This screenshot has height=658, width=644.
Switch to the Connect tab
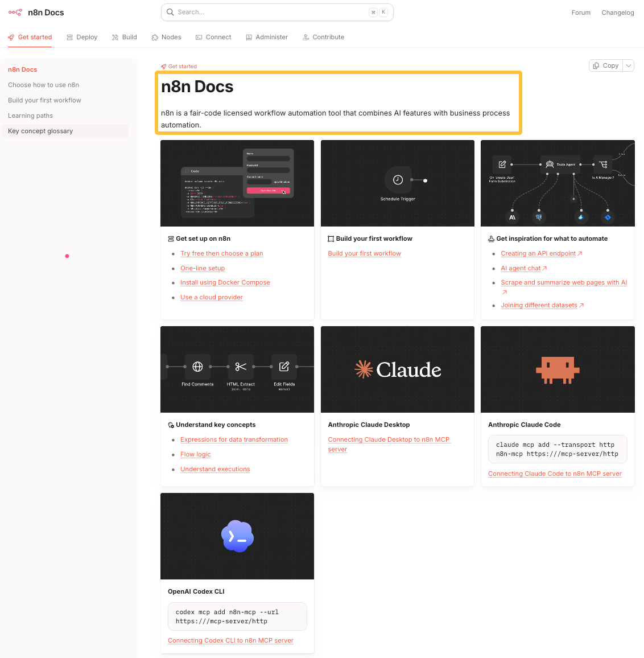(213, 38)
